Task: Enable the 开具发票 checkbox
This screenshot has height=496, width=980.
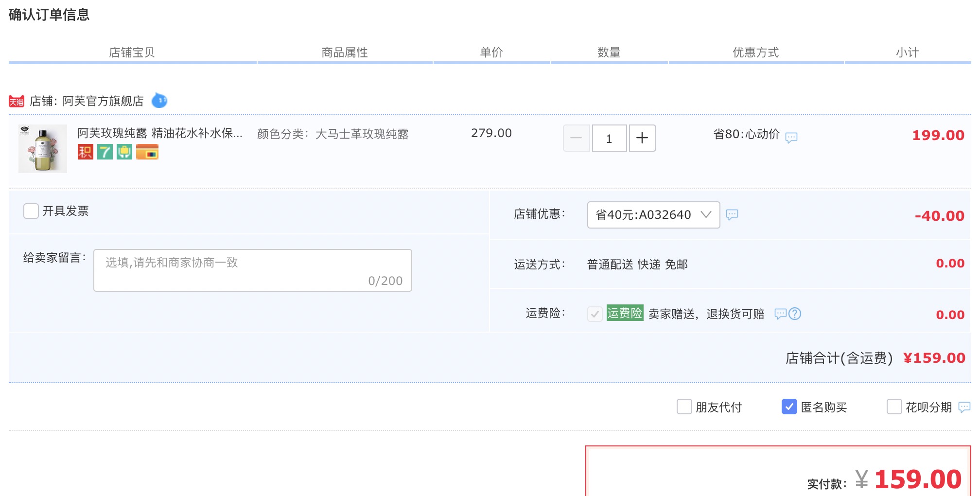Action: pos(31,211)
